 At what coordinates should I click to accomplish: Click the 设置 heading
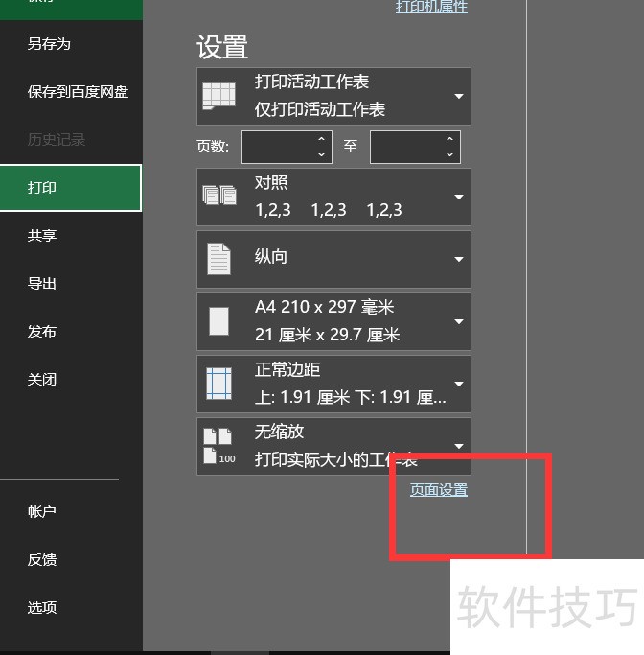point(222,47)
